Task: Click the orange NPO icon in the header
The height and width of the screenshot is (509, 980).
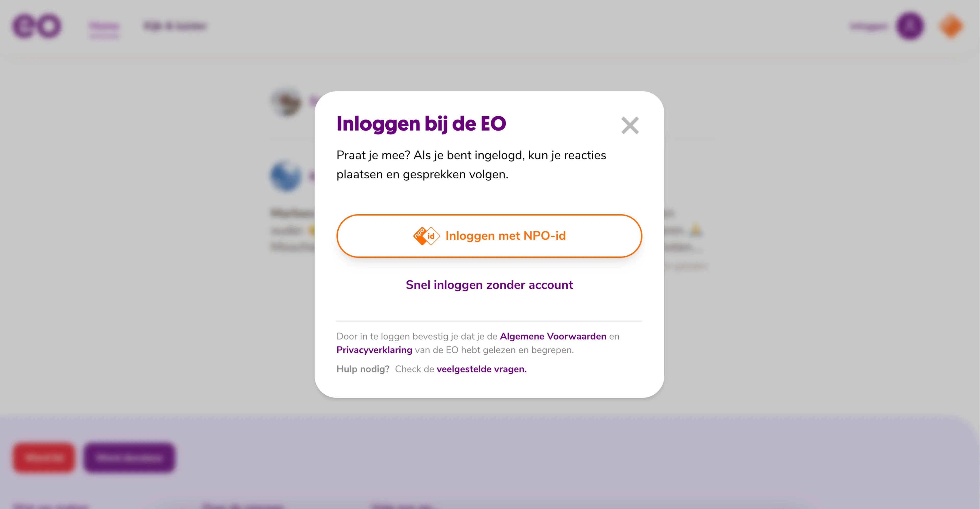Action: point(951,26)
